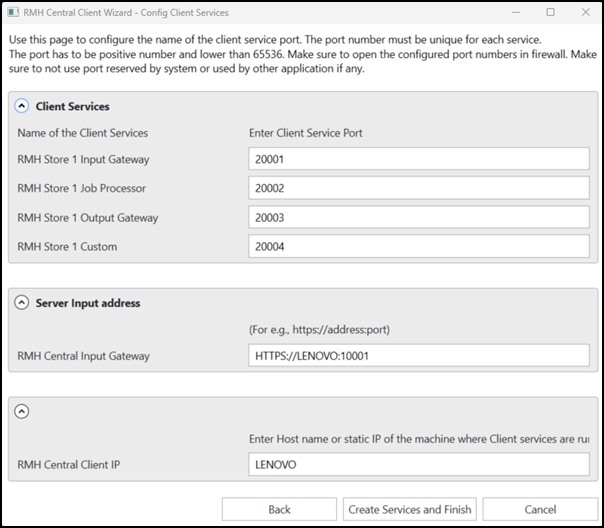
Task: Click Create Services and Finish
Action: coord(410,509)
